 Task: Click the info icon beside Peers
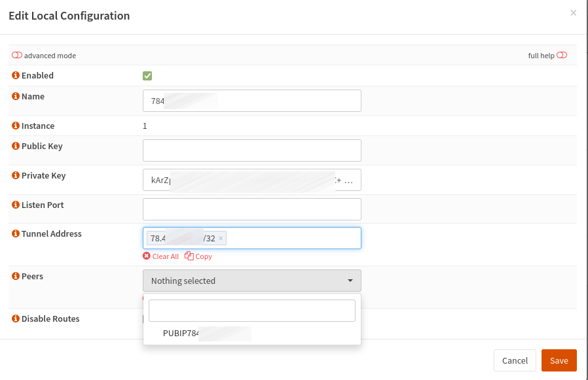[16, 277]
